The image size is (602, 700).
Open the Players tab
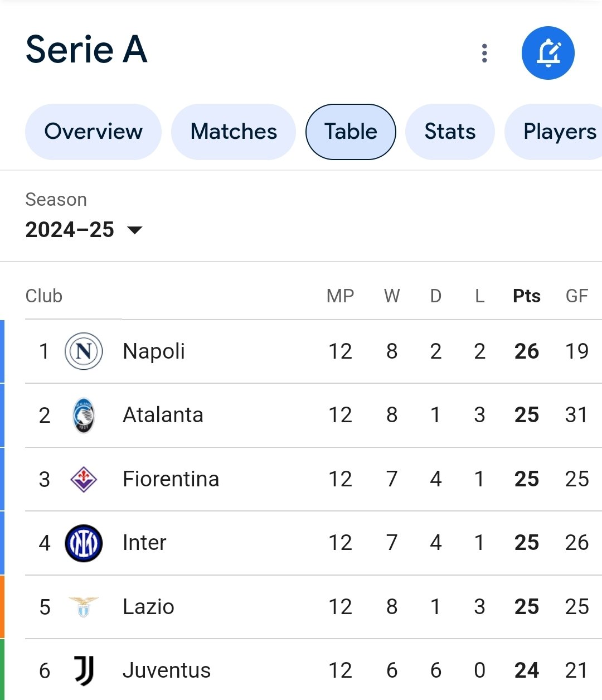pos(554,132)
